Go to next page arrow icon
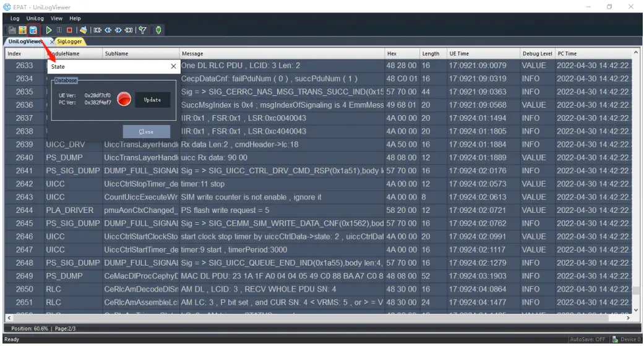 118,30
